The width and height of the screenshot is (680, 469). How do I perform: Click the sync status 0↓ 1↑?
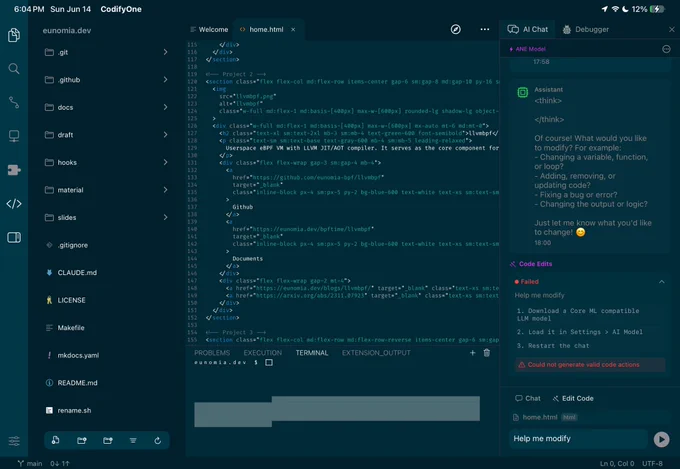[60, 463]
